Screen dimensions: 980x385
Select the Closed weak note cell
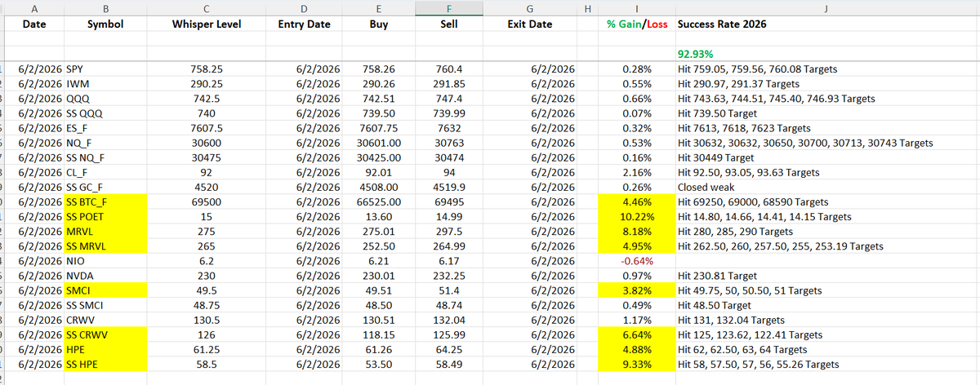pyautogui.click(x=827, y=187)
